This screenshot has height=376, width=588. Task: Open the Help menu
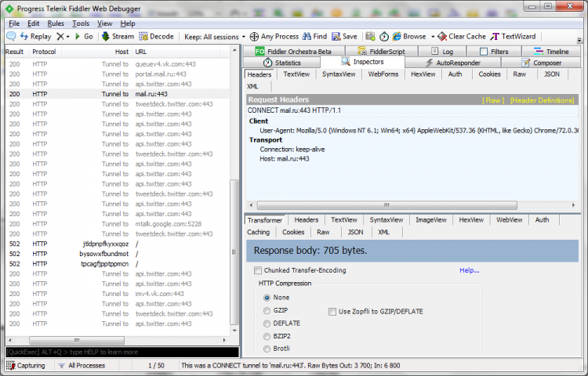click(128, 23)
